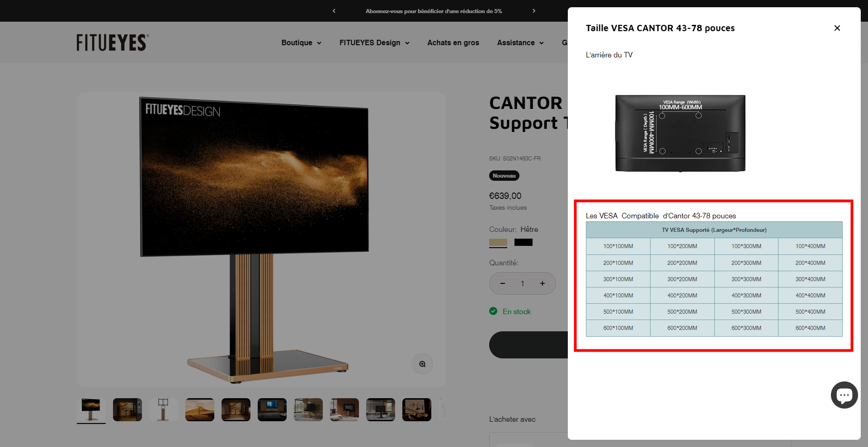Click the 100*100MM table cell
Image resolution: width=868 pixels, height=447 pixels.
tap(618, 246)
